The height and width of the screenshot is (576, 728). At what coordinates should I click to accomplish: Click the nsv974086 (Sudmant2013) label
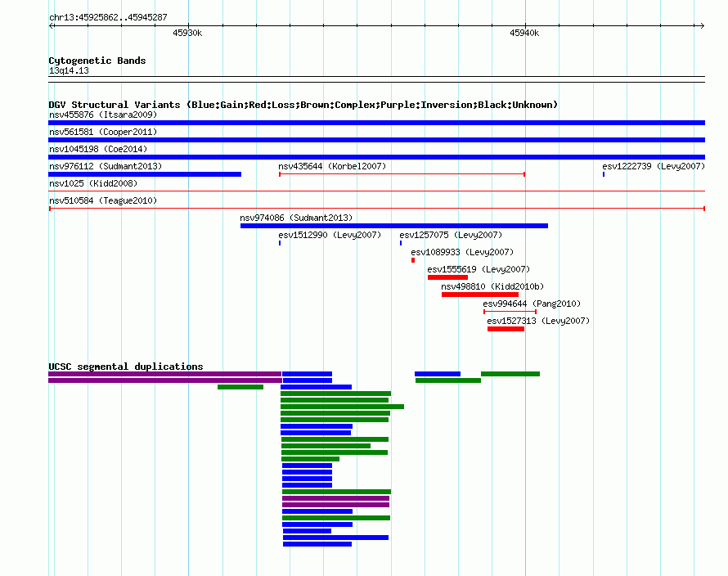tap(296, 218)
